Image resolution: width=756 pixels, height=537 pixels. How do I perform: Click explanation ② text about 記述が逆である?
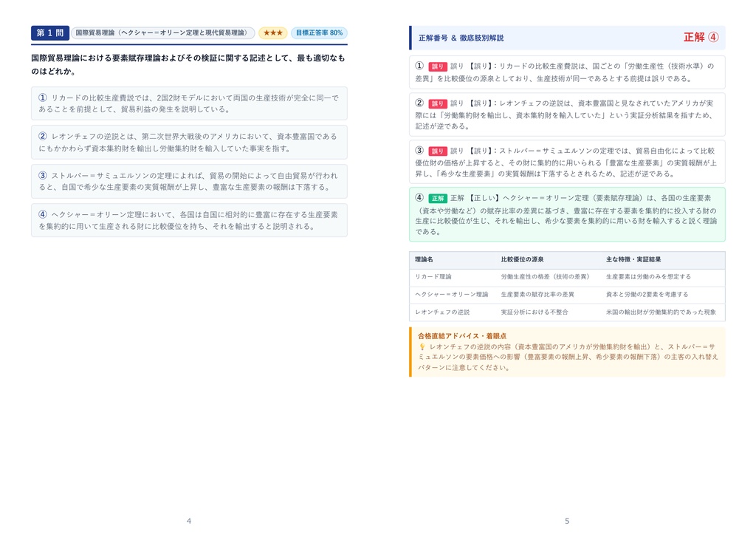(x=567, y=114)
